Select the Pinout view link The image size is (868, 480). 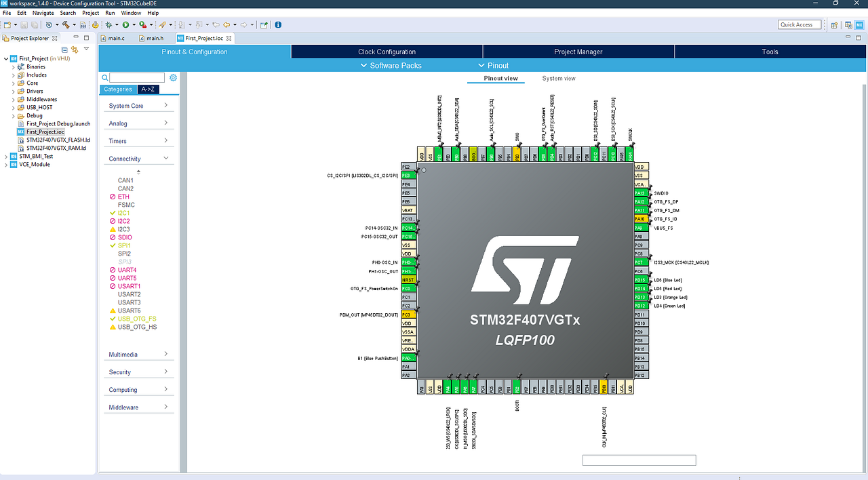(x=496, y=78)
